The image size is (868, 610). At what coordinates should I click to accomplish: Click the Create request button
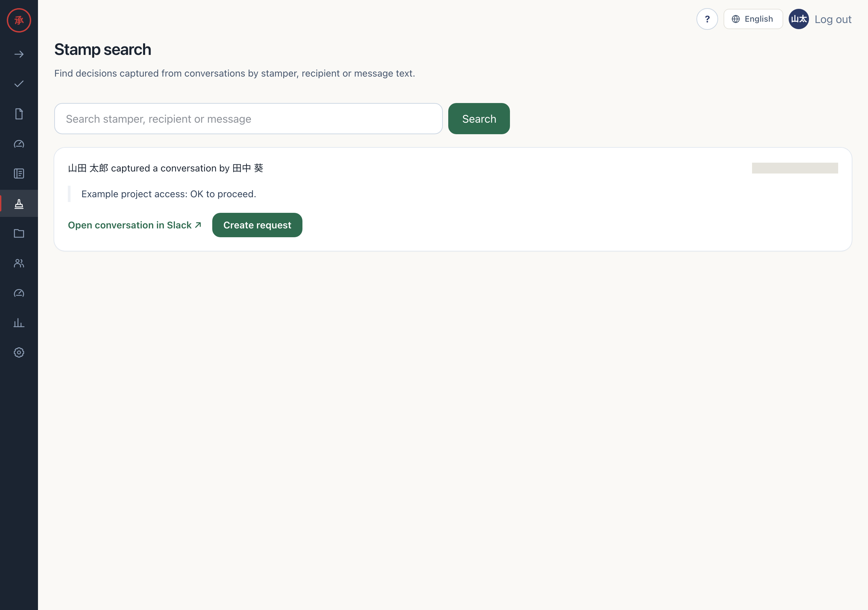click(257, 225)
